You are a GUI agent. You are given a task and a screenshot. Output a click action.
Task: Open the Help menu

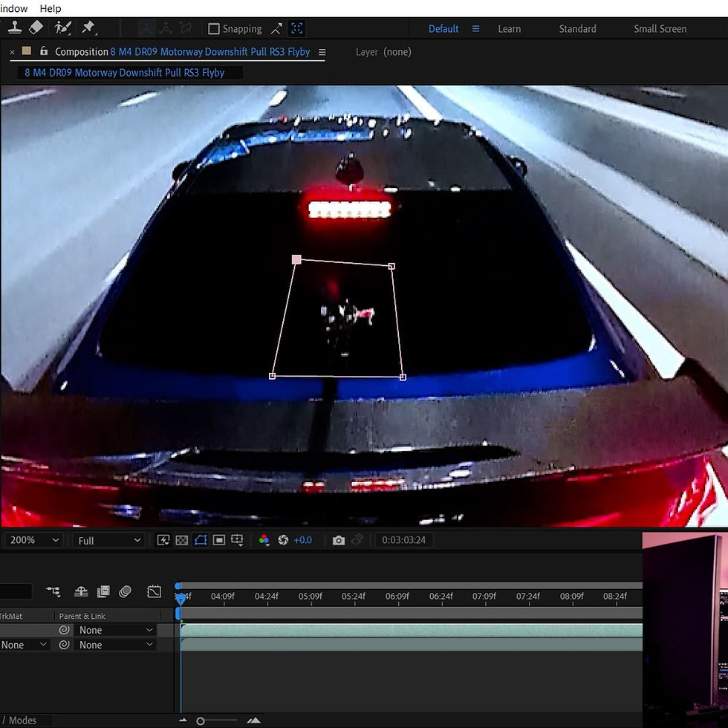[50, 8]
